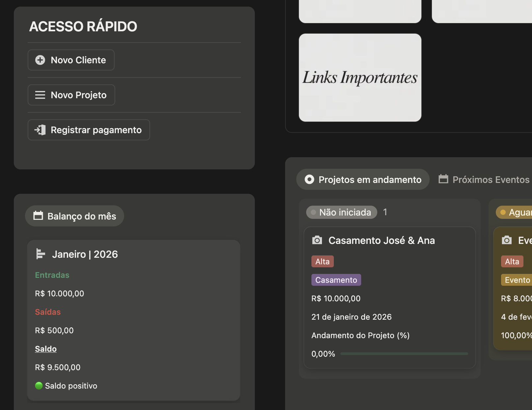Click the chart icon next to Janeiro | 2026
The image size is (532, 410).
click(x=40, y=254)
